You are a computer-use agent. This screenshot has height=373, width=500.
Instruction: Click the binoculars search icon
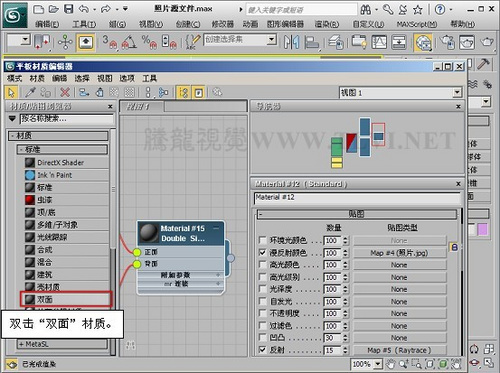click(366, 9)
